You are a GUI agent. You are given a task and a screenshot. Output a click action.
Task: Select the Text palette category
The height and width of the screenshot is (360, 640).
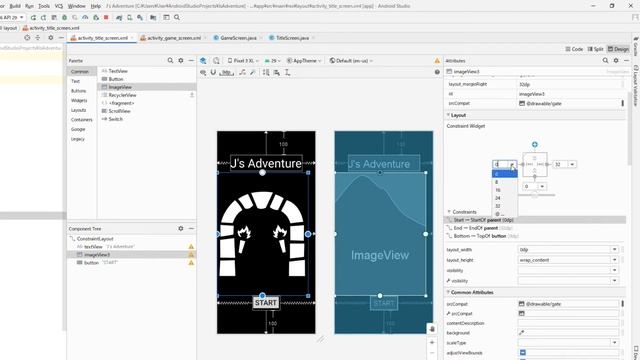point(76,81)
